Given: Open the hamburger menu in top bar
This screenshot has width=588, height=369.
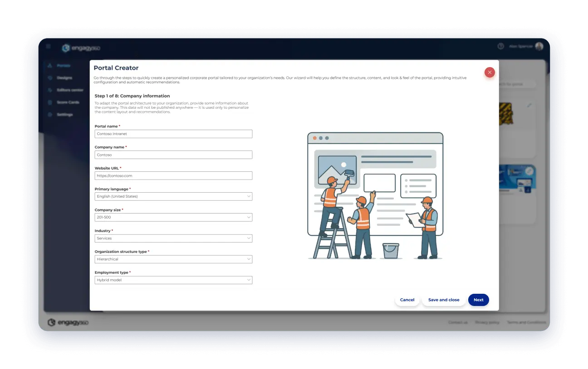Looking at the screenshot, I should coord(49,46).
